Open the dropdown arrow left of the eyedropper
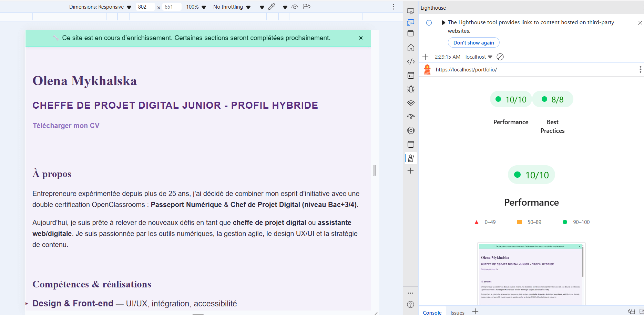 tap(262, 7)
